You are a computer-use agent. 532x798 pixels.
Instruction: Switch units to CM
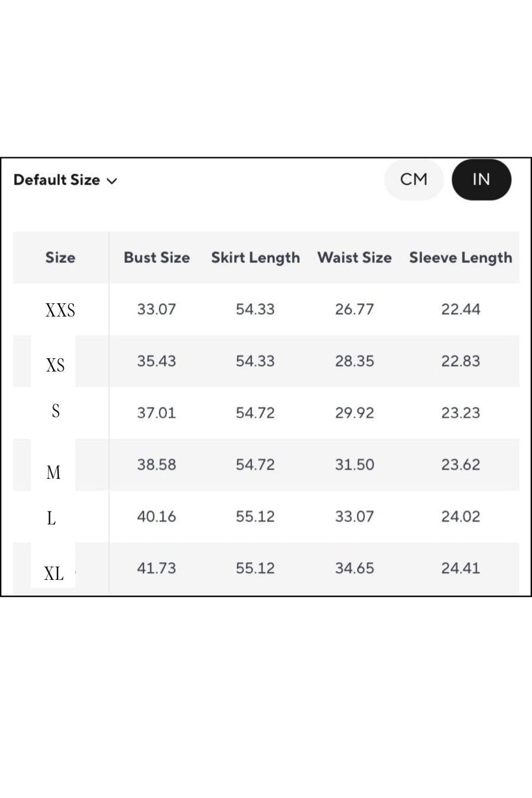pyautogui.click(x=414, y=180)
